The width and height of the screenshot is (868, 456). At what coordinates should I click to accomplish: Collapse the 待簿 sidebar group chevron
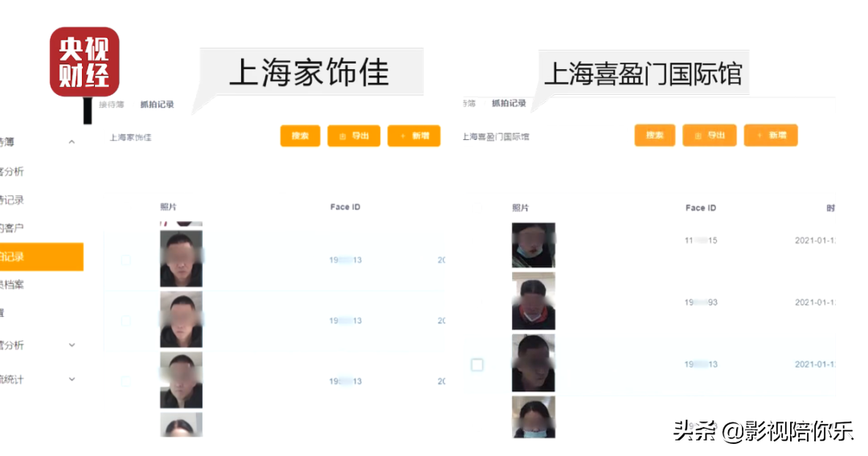point(72,142)
